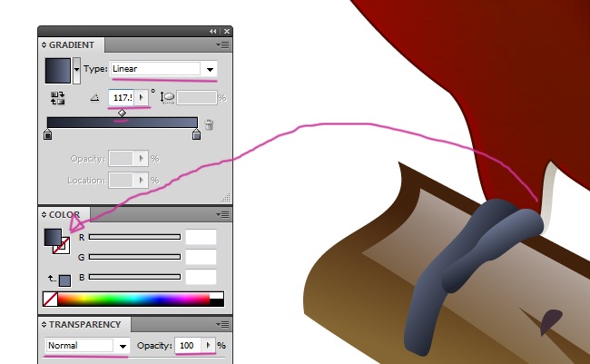Delete the gradient stop with trash icon
590x364 pixels.
209,125
